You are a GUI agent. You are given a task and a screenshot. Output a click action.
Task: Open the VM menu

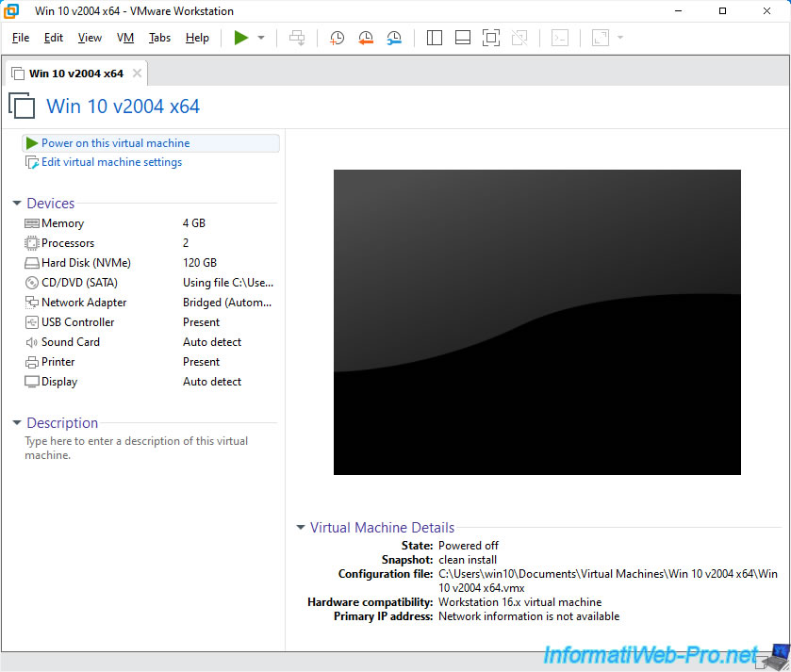125,38
